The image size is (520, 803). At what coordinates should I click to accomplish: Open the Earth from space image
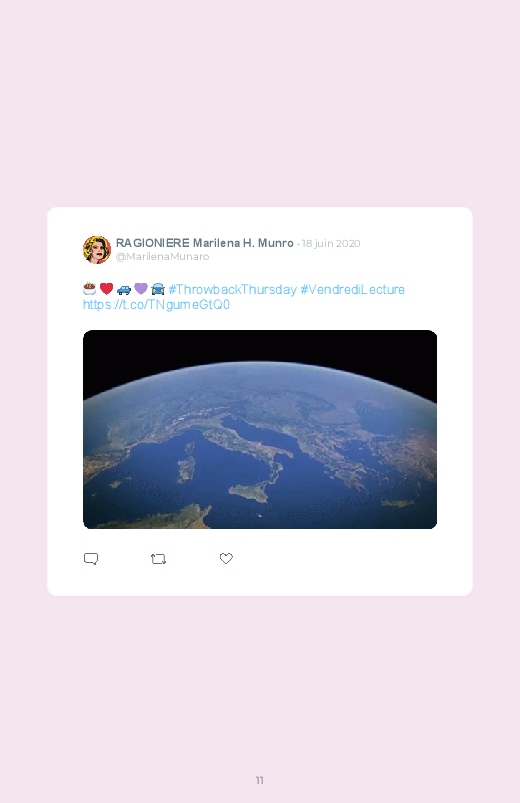tap(260, 429)
